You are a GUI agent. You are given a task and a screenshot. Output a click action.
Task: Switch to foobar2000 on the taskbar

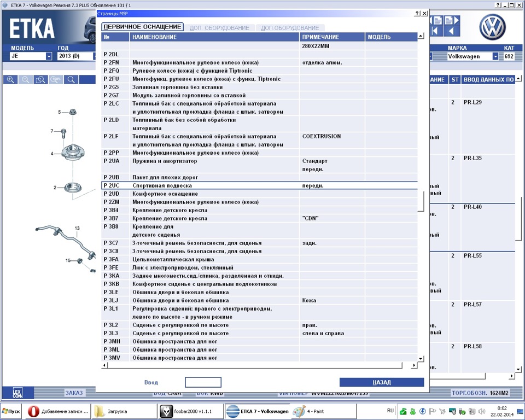point(190,411)
